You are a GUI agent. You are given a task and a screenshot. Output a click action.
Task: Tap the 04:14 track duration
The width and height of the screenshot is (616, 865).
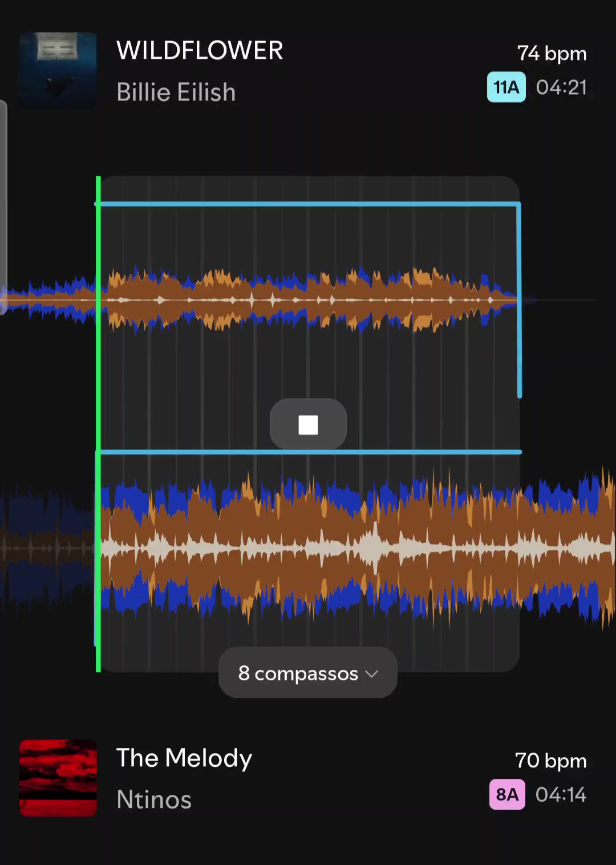[x=561, y=794]
